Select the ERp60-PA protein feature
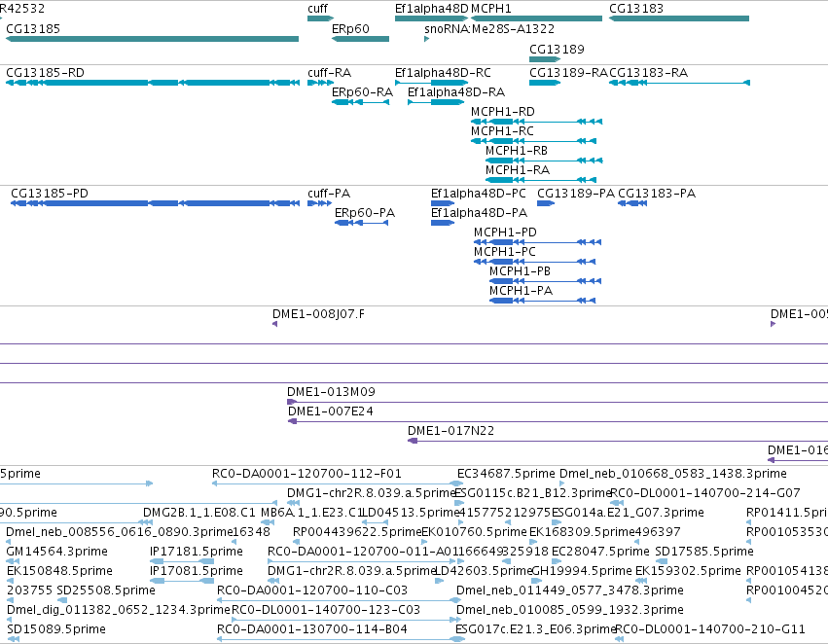 (x=362, y=223)
